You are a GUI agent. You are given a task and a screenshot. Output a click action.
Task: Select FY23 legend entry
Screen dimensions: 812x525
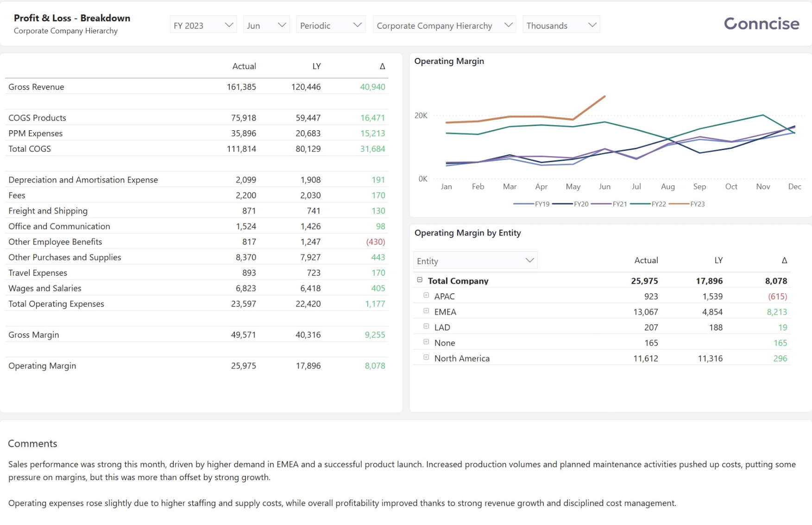coord(687,204)
